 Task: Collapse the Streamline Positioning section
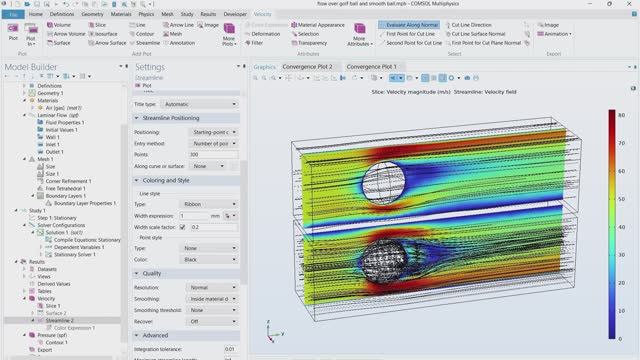[x=136, y=118]
